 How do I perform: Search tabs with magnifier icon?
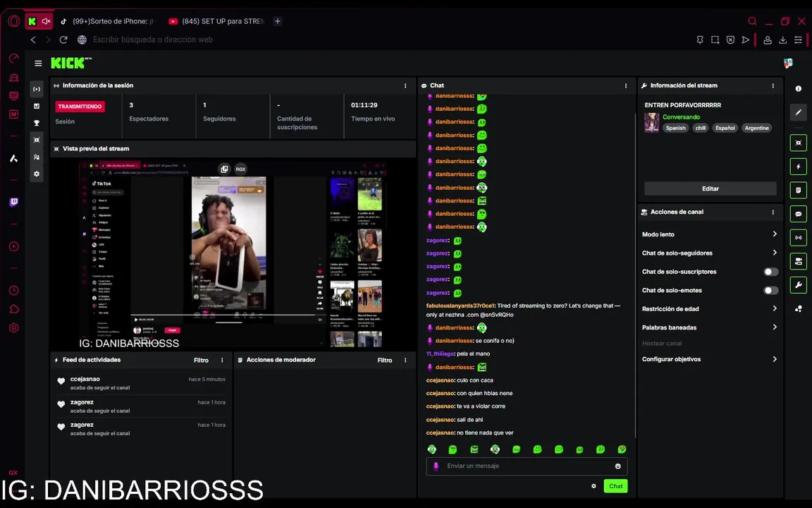pyautogui.click(x=752, y=21)
